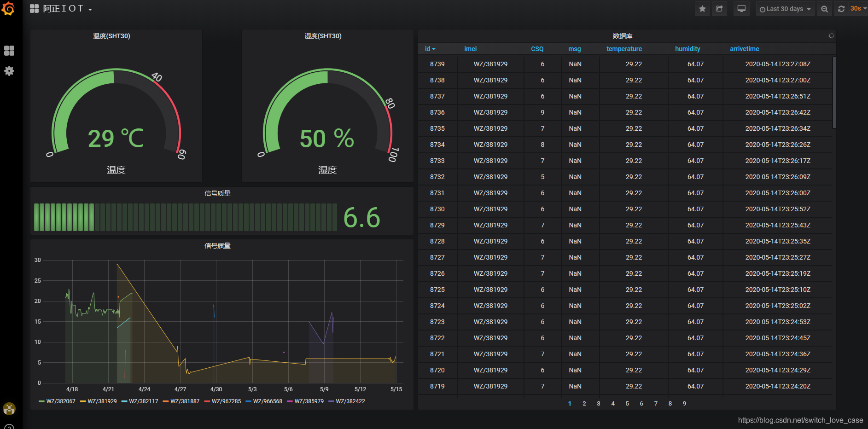This screenshot has height=429, width=868.
Task: Open the Last 30 days time picker
Action: point(785,9)
